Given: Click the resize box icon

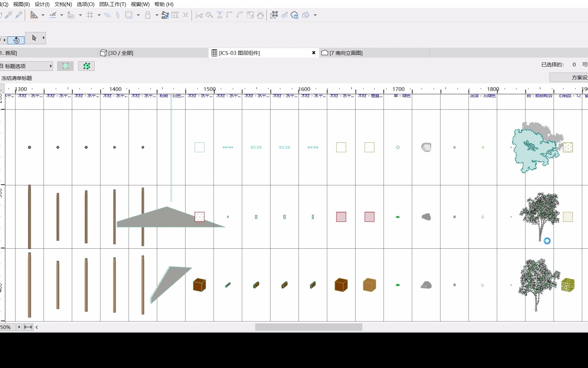Looking at the screenshot, I should (250, 15).
